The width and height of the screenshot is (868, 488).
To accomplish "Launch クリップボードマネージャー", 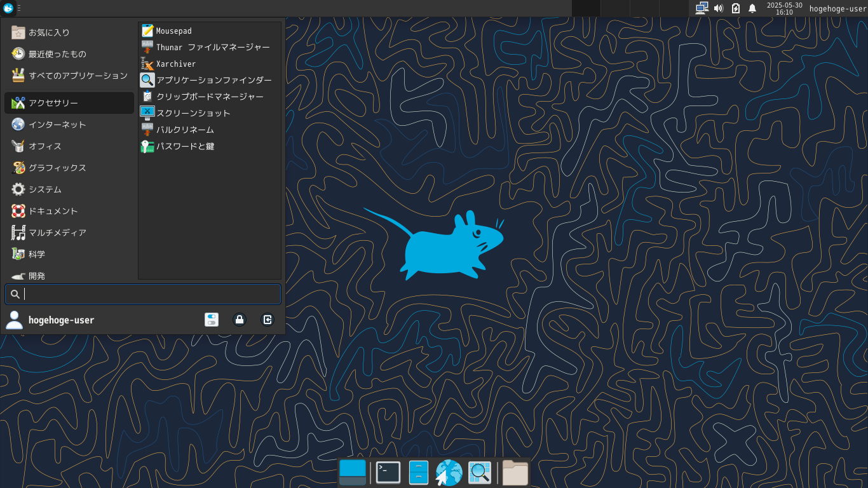I will (210, 97).
